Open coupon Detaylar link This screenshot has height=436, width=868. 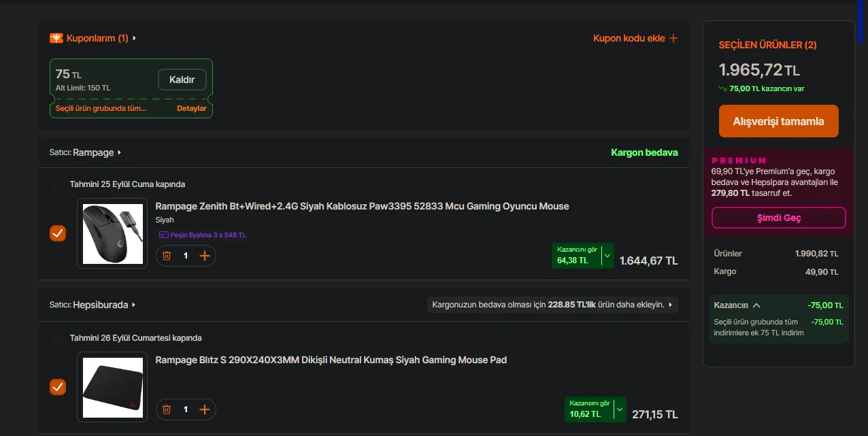click(192, 109)
